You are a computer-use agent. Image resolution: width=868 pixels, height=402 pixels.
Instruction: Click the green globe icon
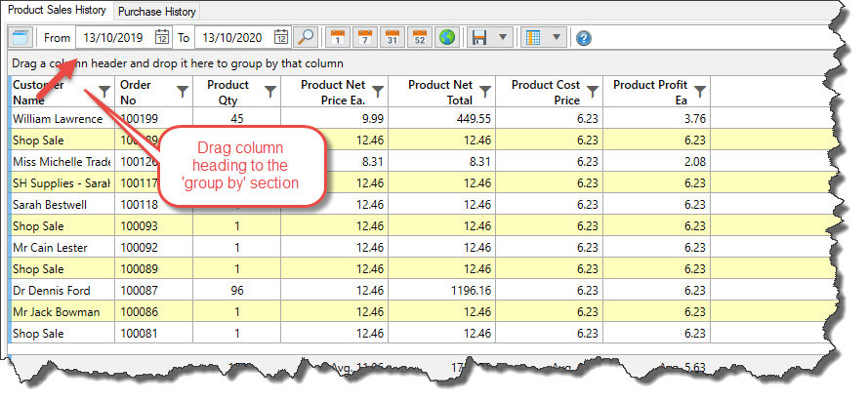(x=446, y=38)
